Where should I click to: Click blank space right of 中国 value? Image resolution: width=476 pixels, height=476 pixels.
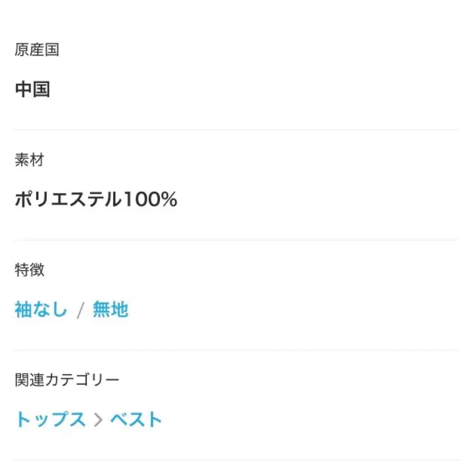264,89
